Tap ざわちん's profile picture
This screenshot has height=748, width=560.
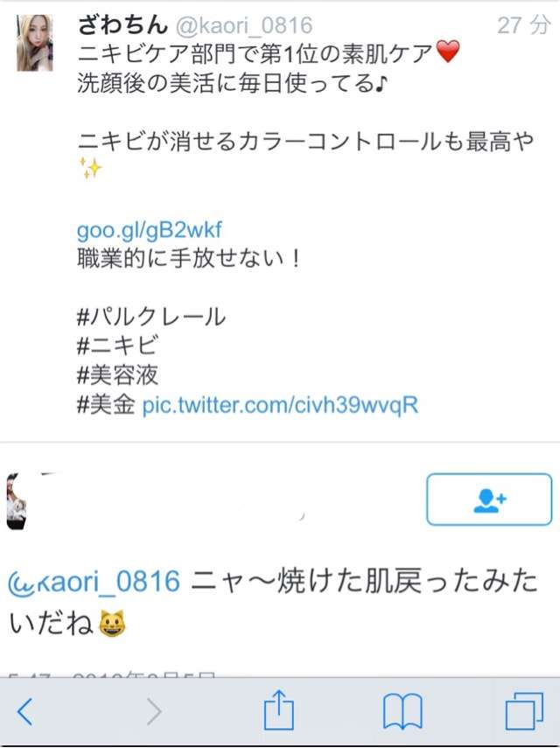click(x=34, y=43)
